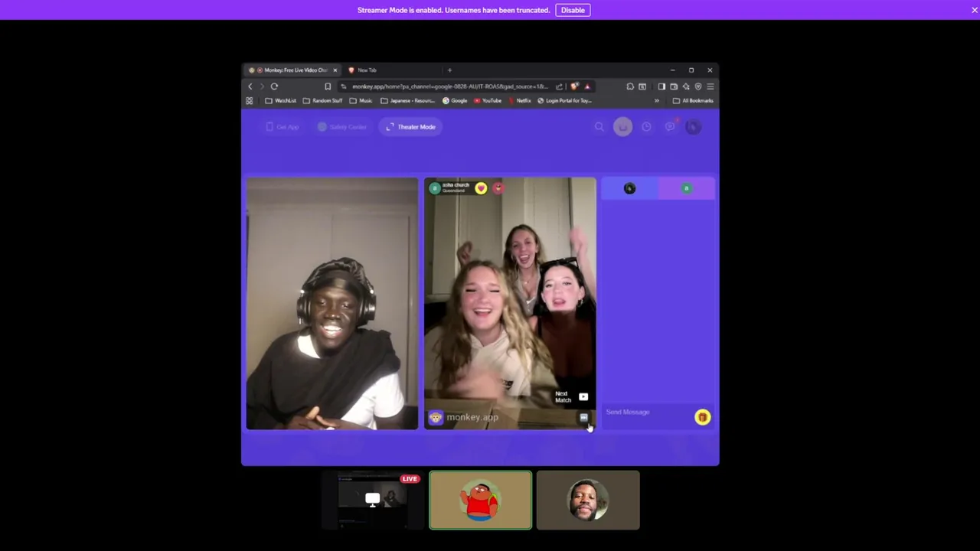Screen dimensions: 980x551
Task: Open the Netflix bookmark
Action: point(519,101)
